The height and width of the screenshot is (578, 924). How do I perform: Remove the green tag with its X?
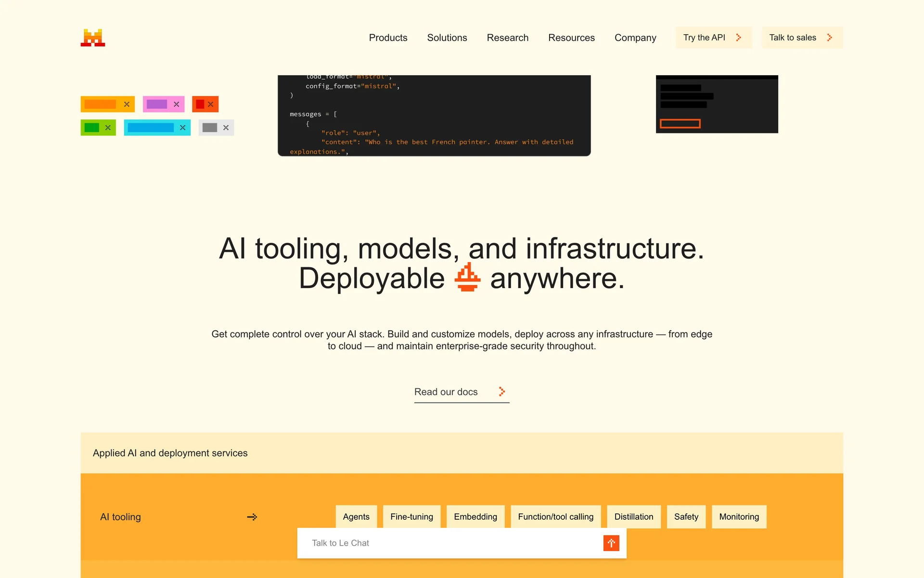[x=108, y=128]
